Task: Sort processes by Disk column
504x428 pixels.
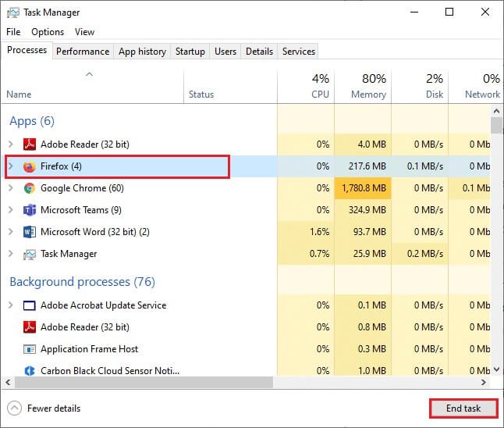Action: pyautogui.click(x=420, y=87)
